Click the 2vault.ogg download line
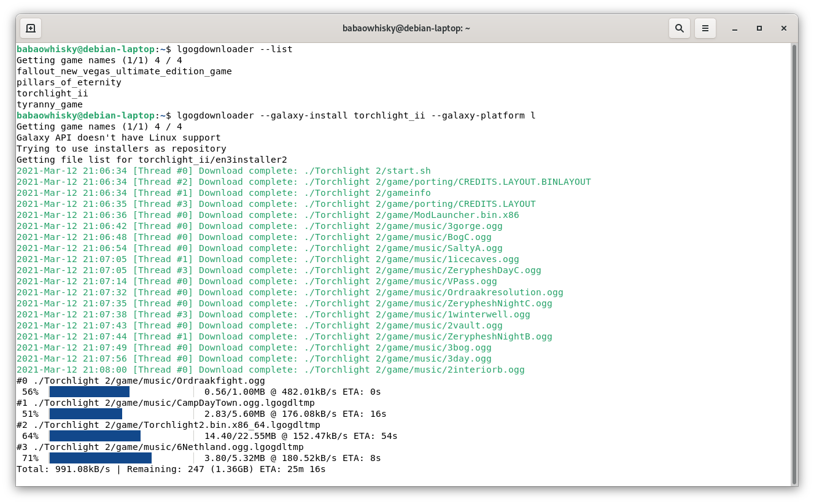This screenshot has width=814, height=504. click(260, 325)
